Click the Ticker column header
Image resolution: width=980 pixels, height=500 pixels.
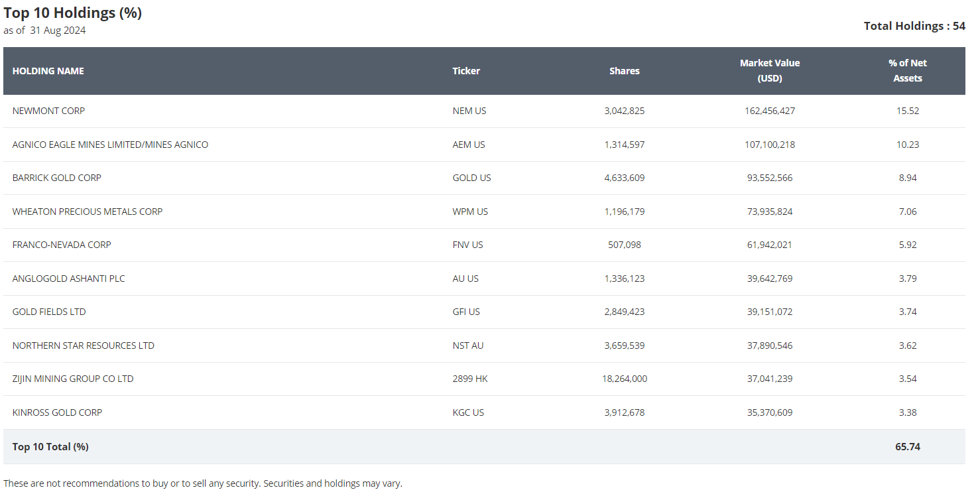[x=466, y=71]
